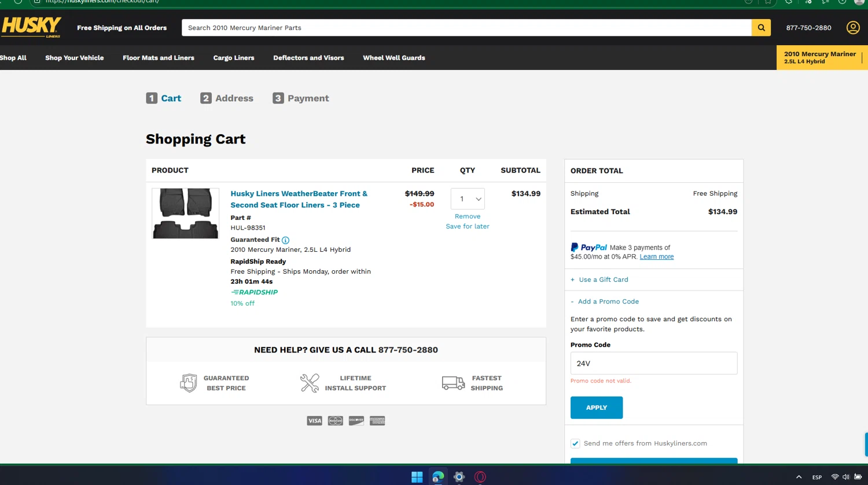Click the RapidShip logo badge
The width and height of the screenshot is (868, 485).
click(255, 292)
